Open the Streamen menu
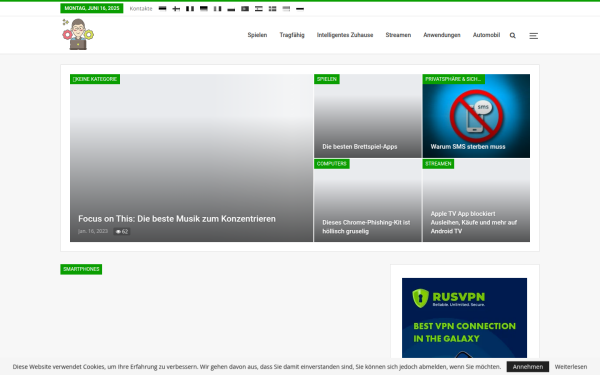This screenshot has width=600, height=375. 398,35
